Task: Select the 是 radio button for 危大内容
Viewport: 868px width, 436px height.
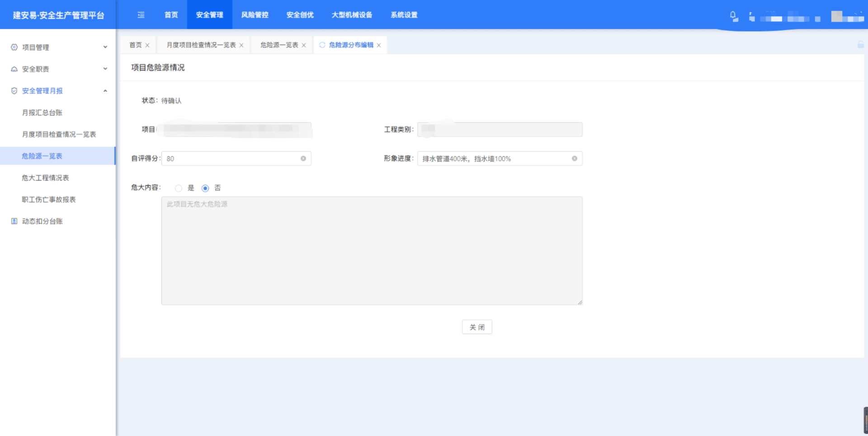Action: [179, 188]
